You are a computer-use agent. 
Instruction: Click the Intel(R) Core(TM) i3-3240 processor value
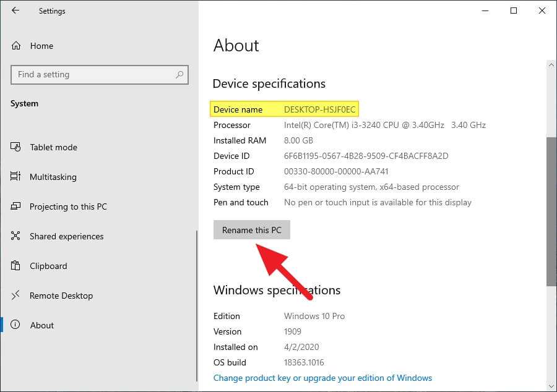[x=385, y=126]
